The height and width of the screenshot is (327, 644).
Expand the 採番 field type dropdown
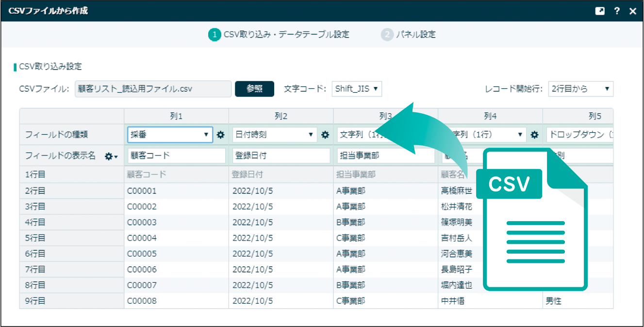170,135
